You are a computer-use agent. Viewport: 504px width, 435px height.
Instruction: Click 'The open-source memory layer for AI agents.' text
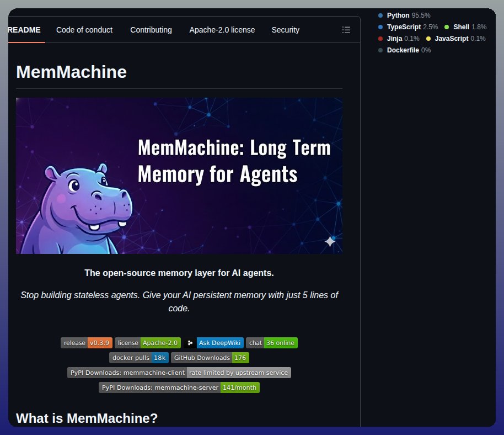click(x=179, y=273)
